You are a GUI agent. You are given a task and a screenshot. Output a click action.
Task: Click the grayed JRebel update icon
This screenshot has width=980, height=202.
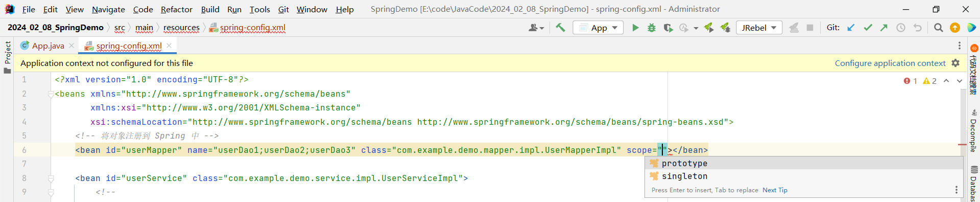(794, 28)
